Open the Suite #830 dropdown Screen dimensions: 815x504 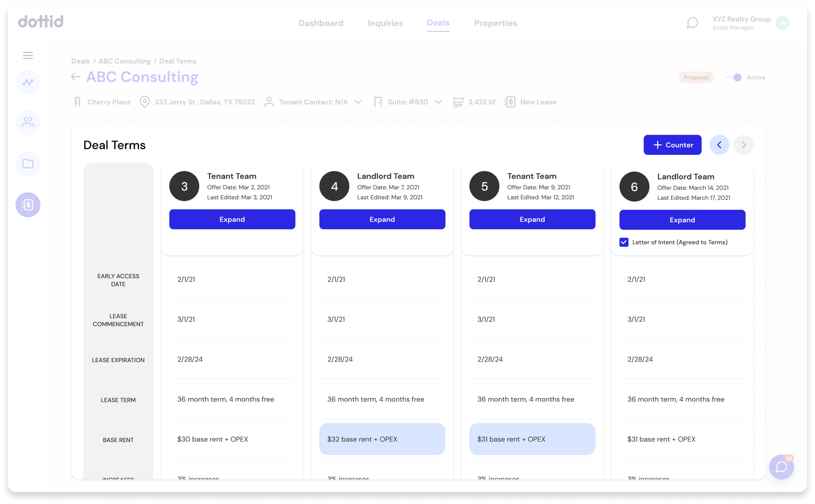coord(438,102)
